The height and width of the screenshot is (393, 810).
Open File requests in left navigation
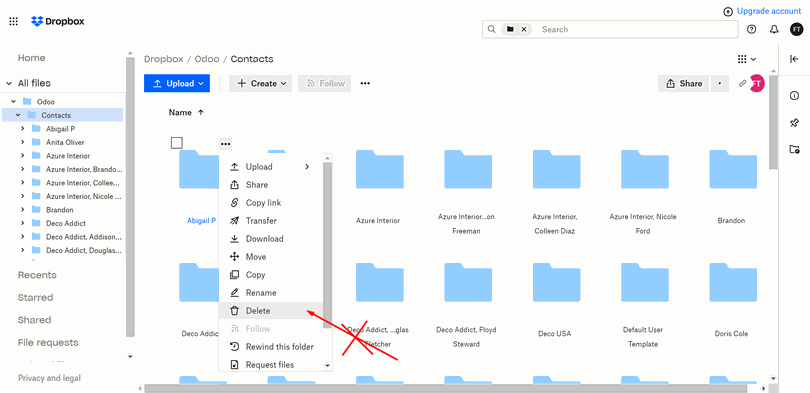48,343
